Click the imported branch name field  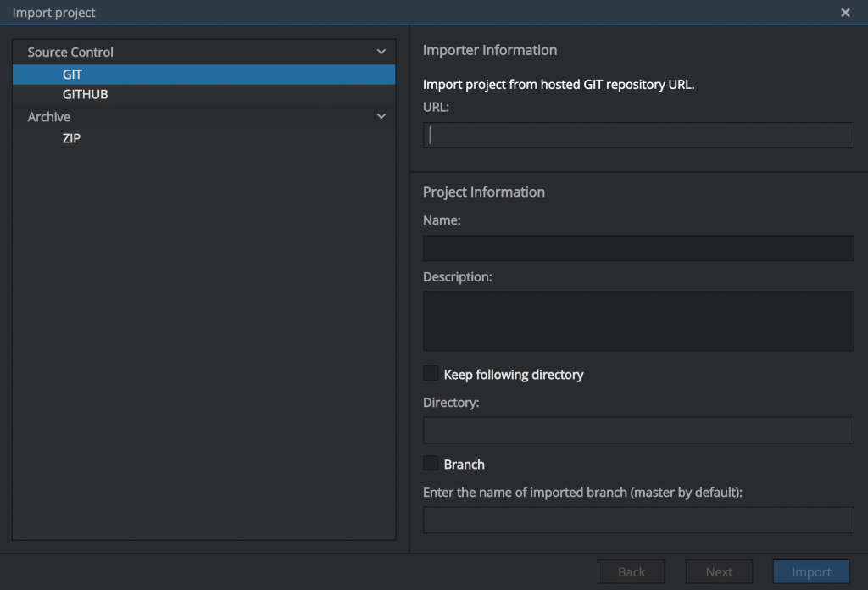point(637,520)
